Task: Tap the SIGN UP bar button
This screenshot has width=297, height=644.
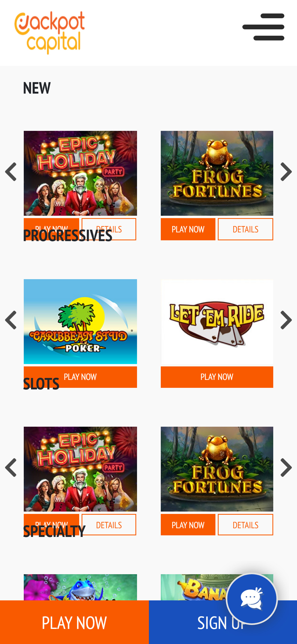Action: tap(223, 622)
